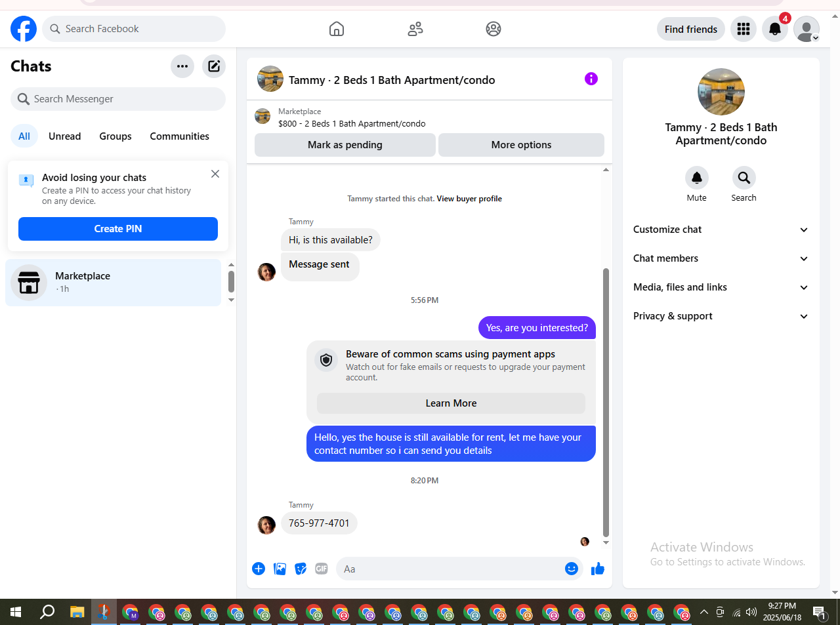Expand the Customize chat section
This screenshot has height=625, width=840.
click(x=721, y=230)
